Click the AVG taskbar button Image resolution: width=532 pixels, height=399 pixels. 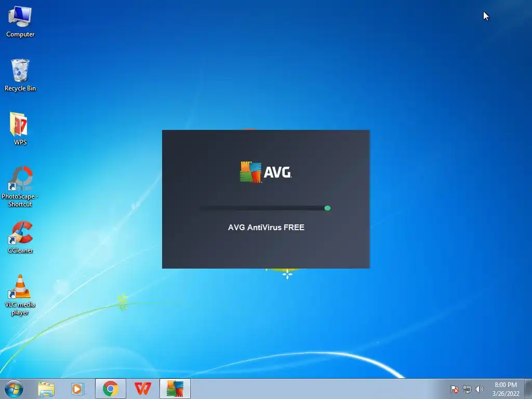[175, 389]
